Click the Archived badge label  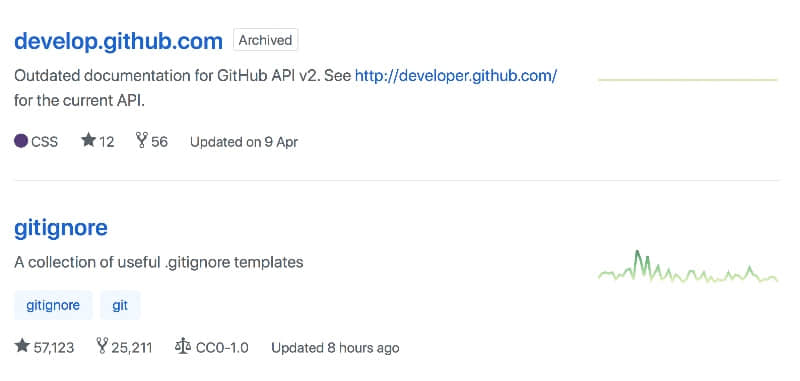(265, 40)
